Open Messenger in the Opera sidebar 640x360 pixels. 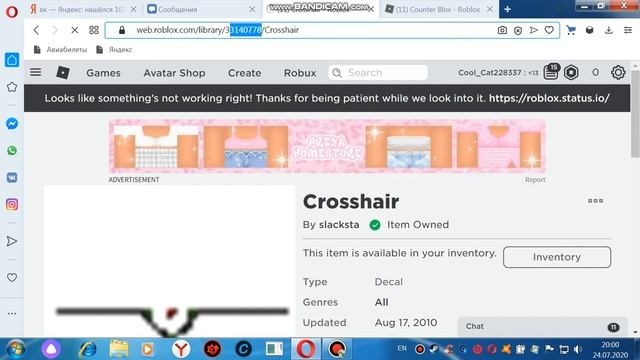pos(12,124)
